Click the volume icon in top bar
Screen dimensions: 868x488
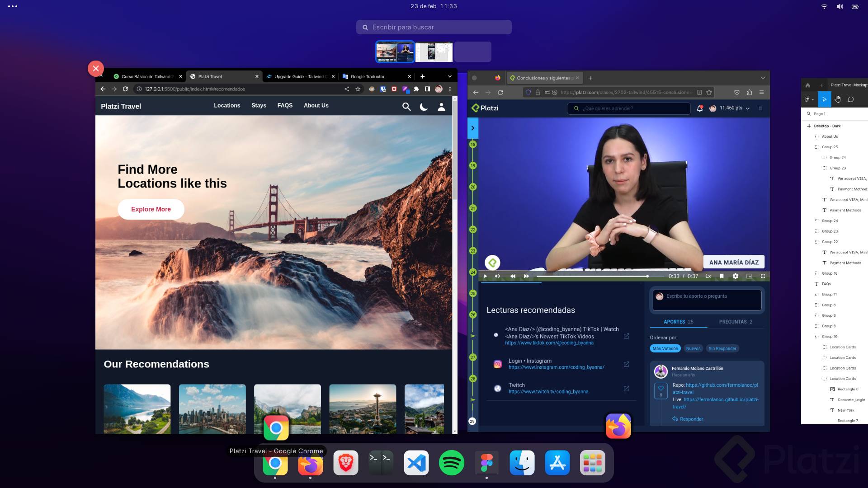tap(840, 6)
